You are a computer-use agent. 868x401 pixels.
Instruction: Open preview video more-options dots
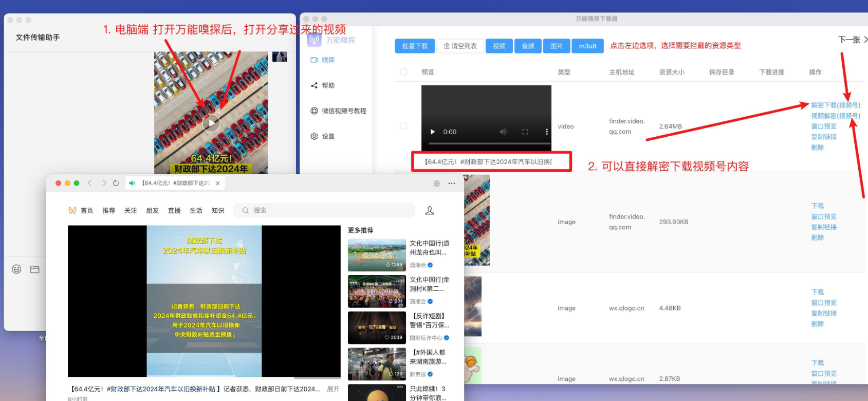click(x=546, y=132)
